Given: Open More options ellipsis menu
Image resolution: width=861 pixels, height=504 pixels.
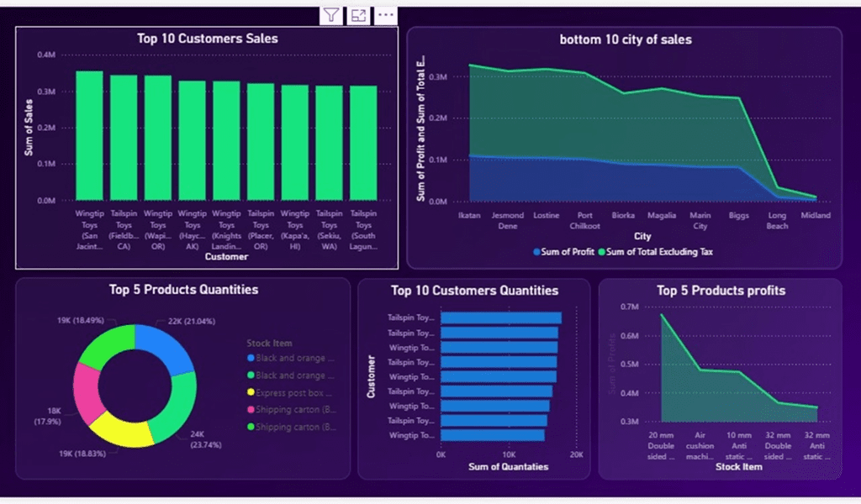Looking at the screenshot, I should (x=385, y=15).
